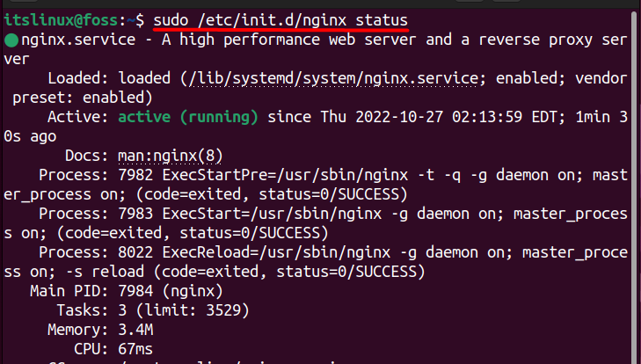Click the 'Loaded: loaded' label text
The width and height of the screenshot is (641, 364).
tap(109, 78)
